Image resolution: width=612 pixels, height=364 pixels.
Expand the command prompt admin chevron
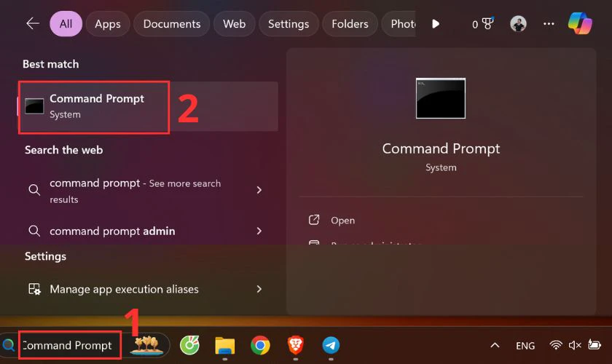pyautogui.click(x=259, y=231)
